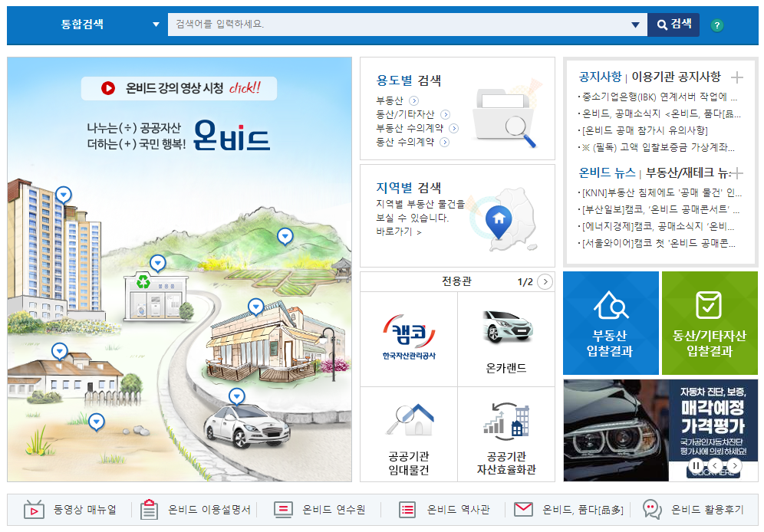Click the map pin above the cafe building
Screen dimensions: 764x532
click(x=255, y=307)
